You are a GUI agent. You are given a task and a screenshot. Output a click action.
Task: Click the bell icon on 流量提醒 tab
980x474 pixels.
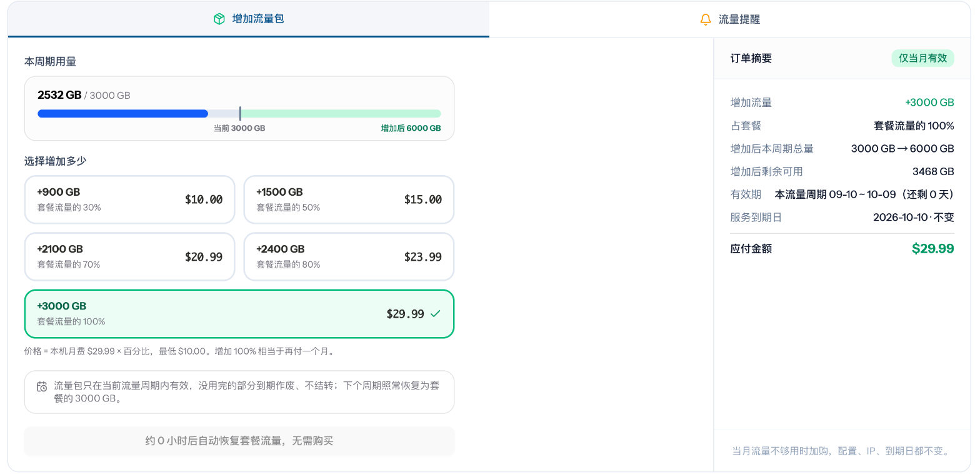click(x=706, y=19)
